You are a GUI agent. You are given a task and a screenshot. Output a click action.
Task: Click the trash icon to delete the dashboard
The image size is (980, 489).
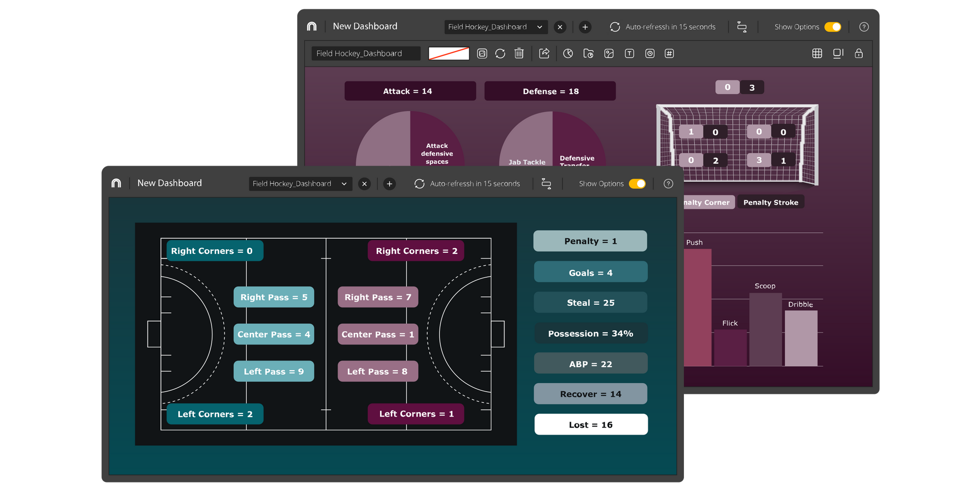[x=519, y=53]
